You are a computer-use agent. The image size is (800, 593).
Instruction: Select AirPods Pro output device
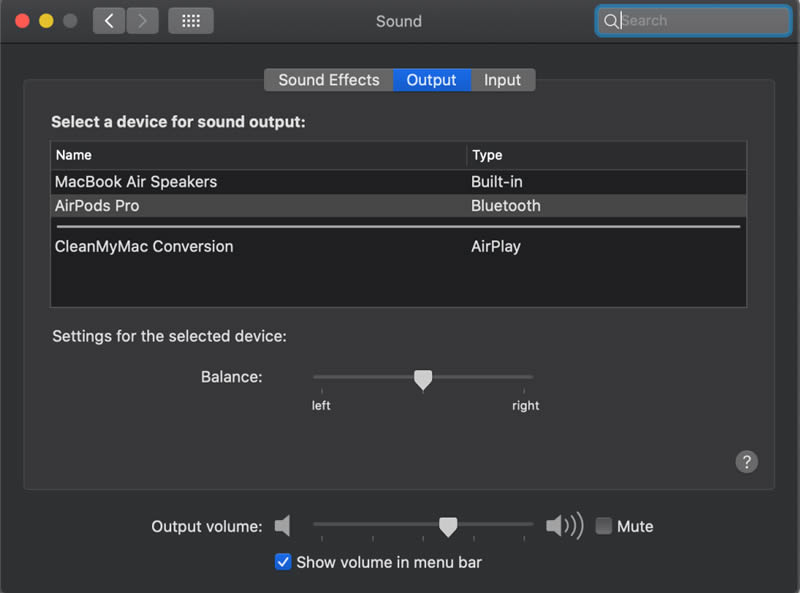(x=398, y=206)
